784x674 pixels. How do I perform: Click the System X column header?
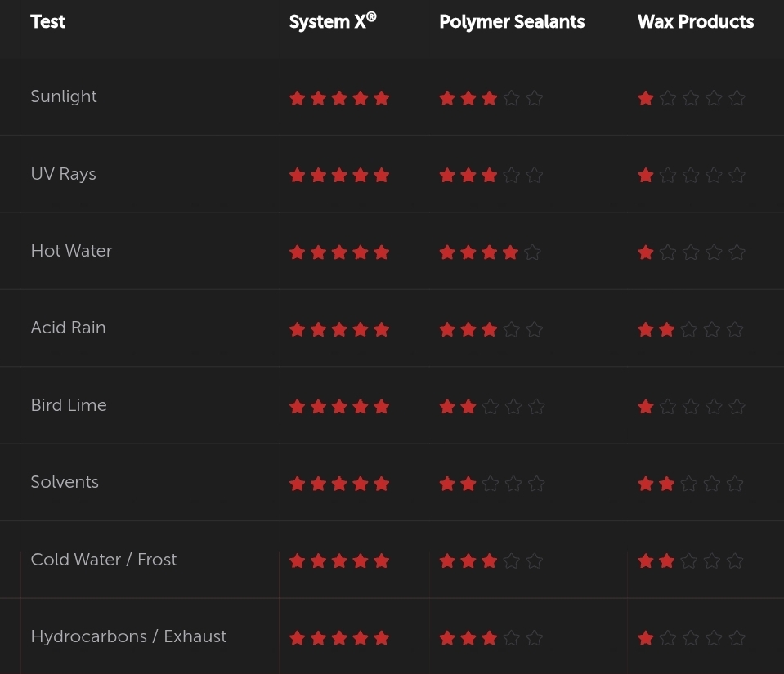click(333, 21)
